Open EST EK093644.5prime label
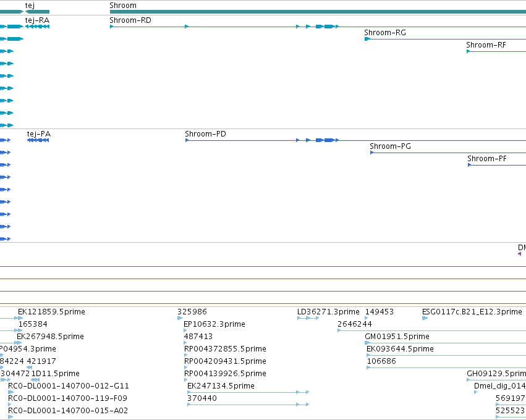The image size is (526, 420). 400,349
